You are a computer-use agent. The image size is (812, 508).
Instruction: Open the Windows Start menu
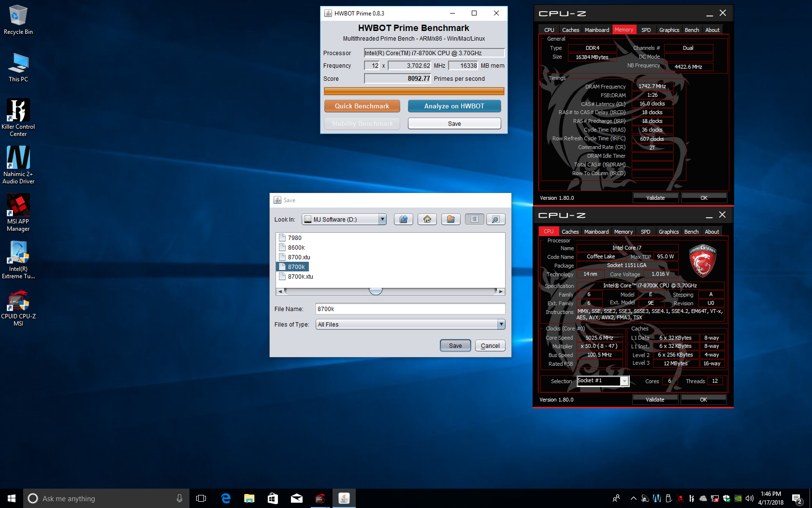point(12,498)
